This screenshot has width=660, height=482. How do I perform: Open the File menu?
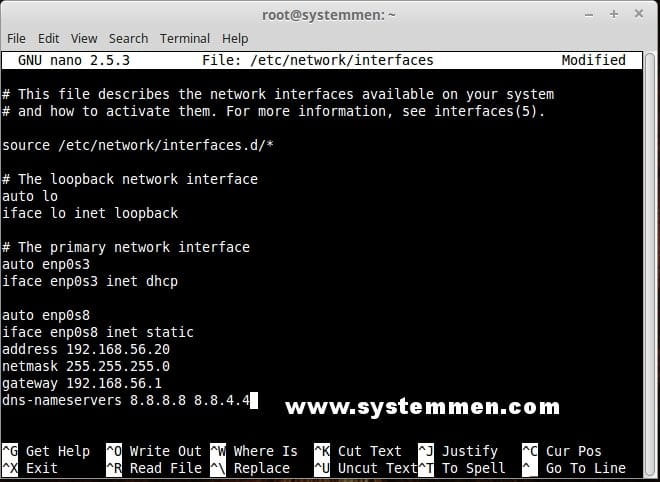pyautogui.click(x=16, y=39)
